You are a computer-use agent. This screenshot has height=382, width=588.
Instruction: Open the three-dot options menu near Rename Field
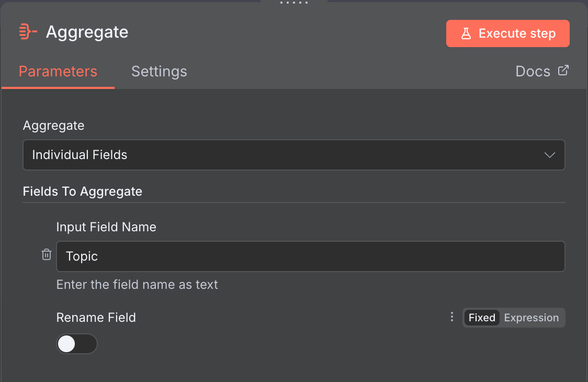click(x=451, y=317)
